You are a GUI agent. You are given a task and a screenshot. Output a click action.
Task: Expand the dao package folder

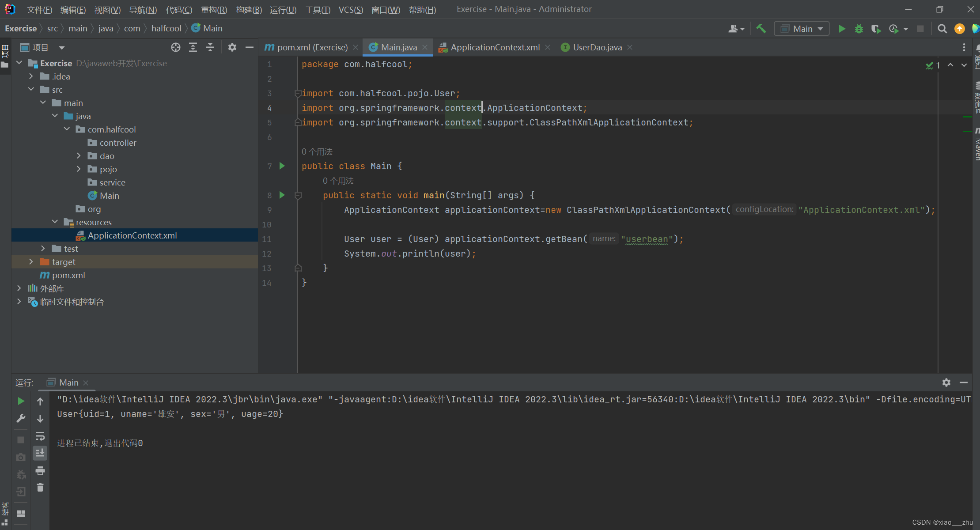coord(79,156)
